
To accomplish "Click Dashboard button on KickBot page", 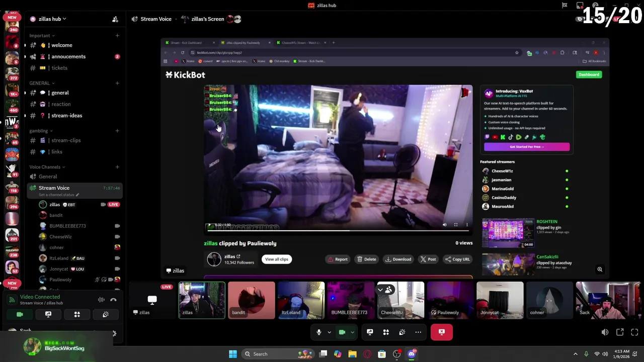I will [x=589, y=74].
